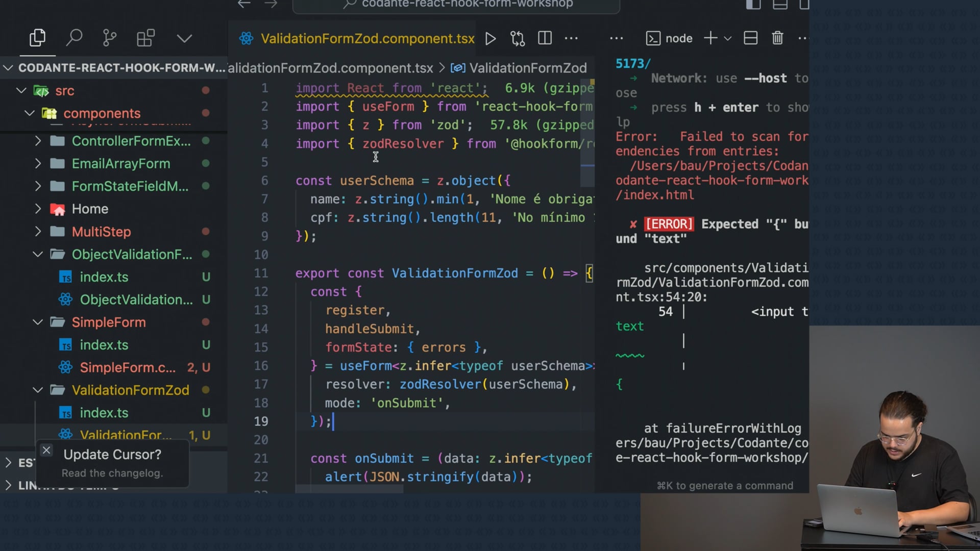This screenshot has height=551, width=980.
Task: Dismiss the Update Cursor notification
Action: tap(46, 450)
